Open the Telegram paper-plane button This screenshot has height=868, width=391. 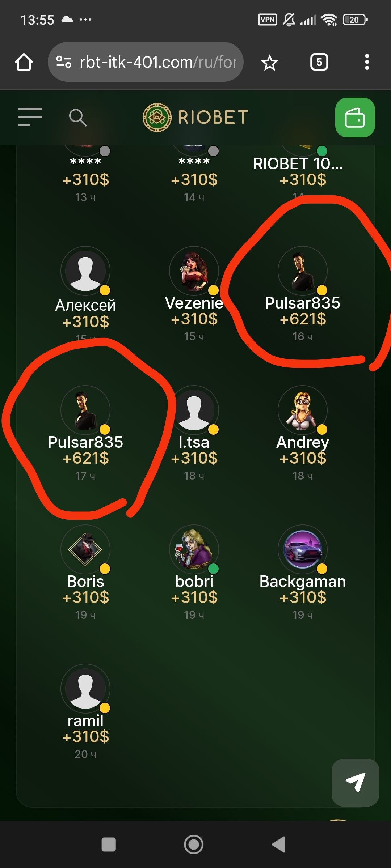click(x=355, y=782)
